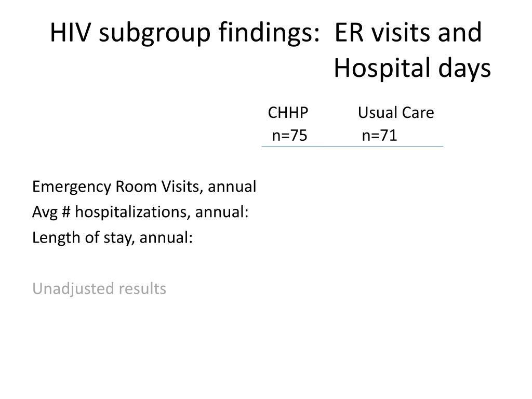Click the word 'HIV' in the title

(71, 32)
